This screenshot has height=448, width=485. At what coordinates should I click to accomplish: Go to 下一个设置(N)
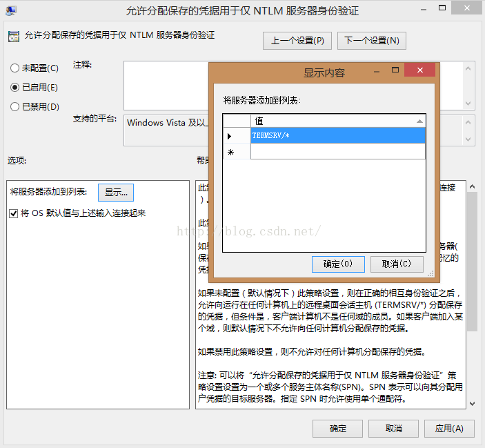[371, 41]
